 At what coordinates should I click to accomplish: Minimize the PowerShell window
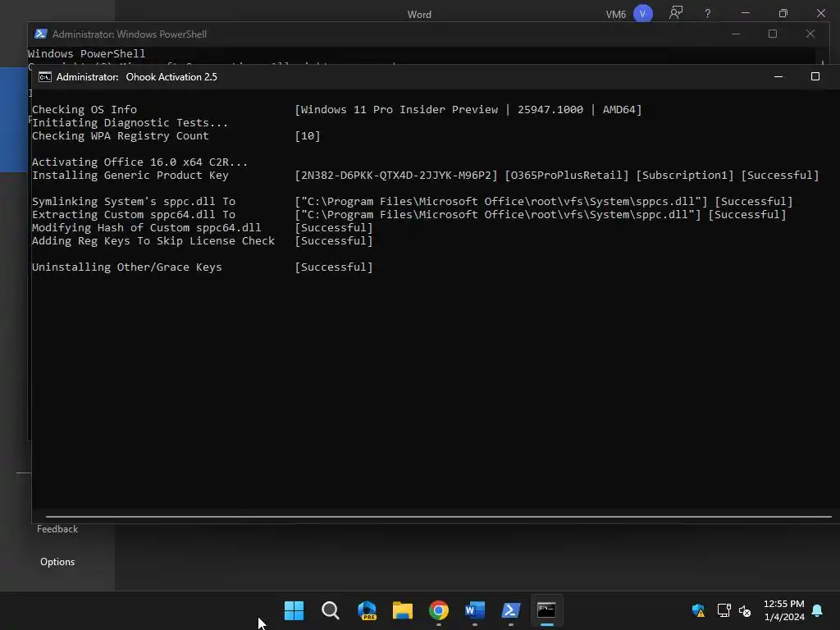tap(736, 34)
